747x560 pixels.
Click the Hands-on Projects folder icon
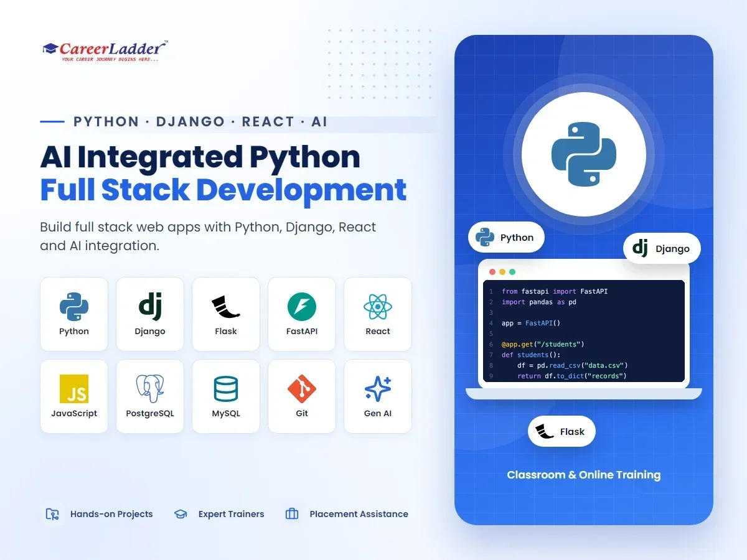pyautogui.click(x=52, y=514)
